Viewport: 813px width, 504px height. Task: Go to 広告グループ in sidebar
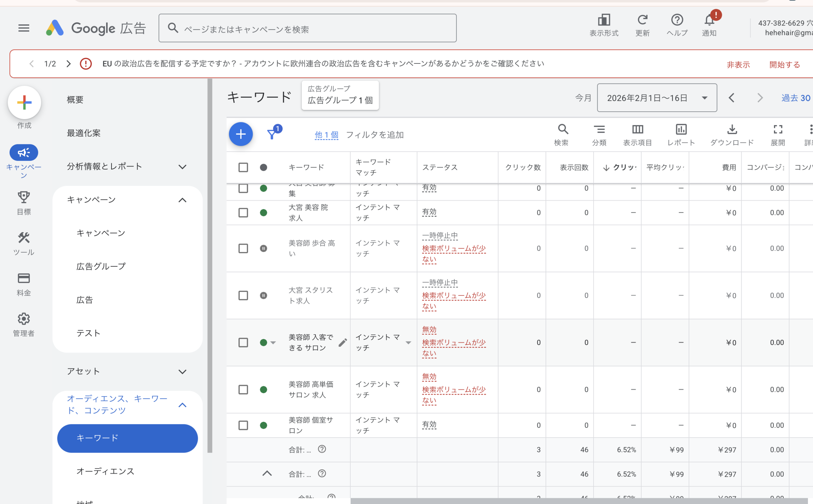coord(101,266)
